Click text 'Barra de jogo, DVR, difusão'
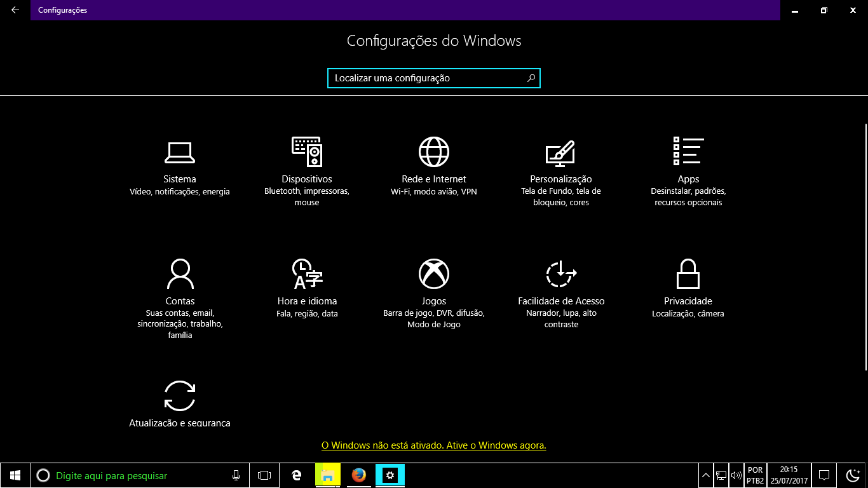 pyautogui.click(x=434, y=313)
